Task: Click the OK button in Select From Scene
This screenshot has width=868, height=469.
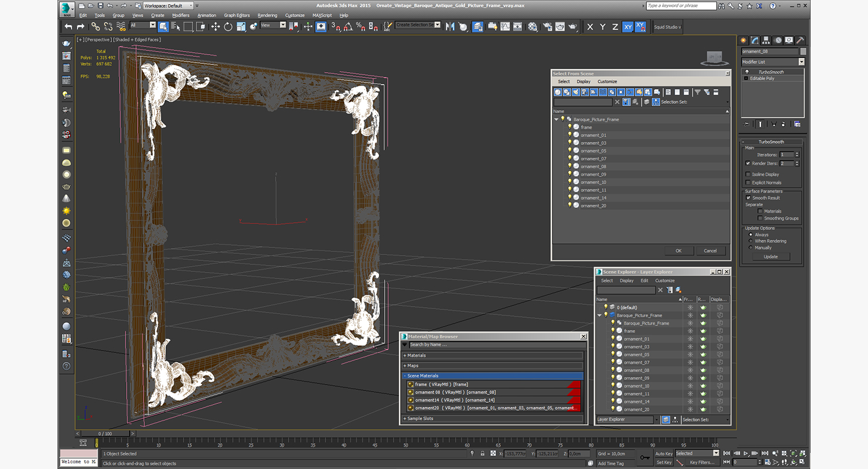Action: [679, 250]
